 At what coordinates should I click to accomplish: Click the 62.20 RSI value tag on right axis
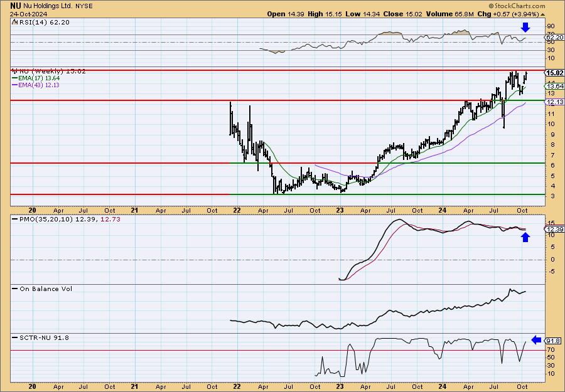pos(554,38)
